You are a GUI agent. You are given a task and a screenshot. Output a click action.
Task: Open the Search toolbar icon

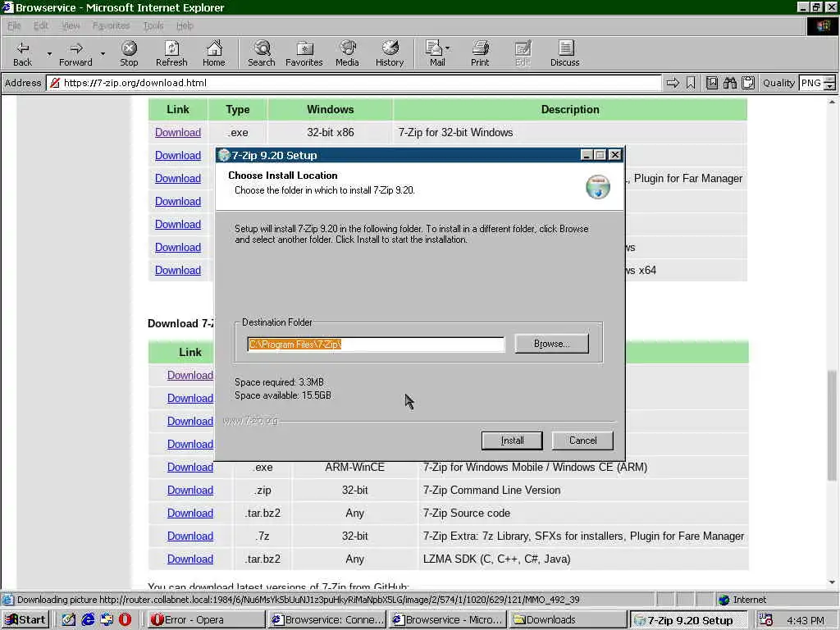[x=262, y=53]
